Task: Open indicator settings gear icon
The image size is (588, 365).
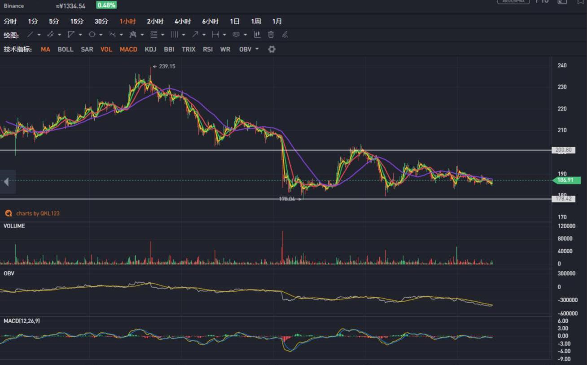Action: click(x=272, y=49)
